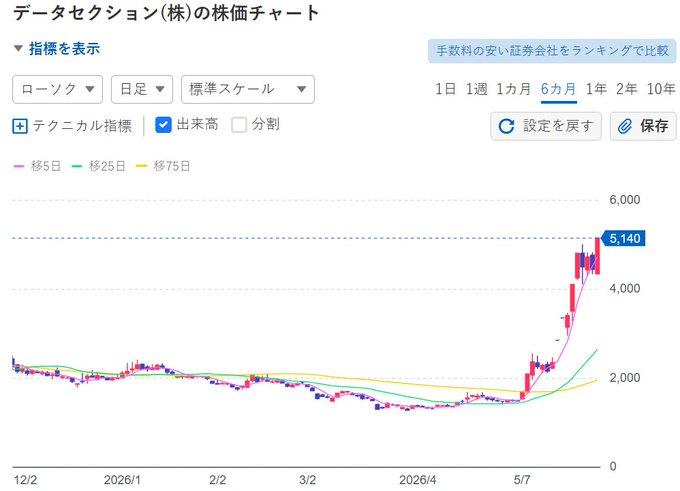Screen dimensions: 680x491
Task: Select the 1カ月 range tab
Action: coord(513,89)
